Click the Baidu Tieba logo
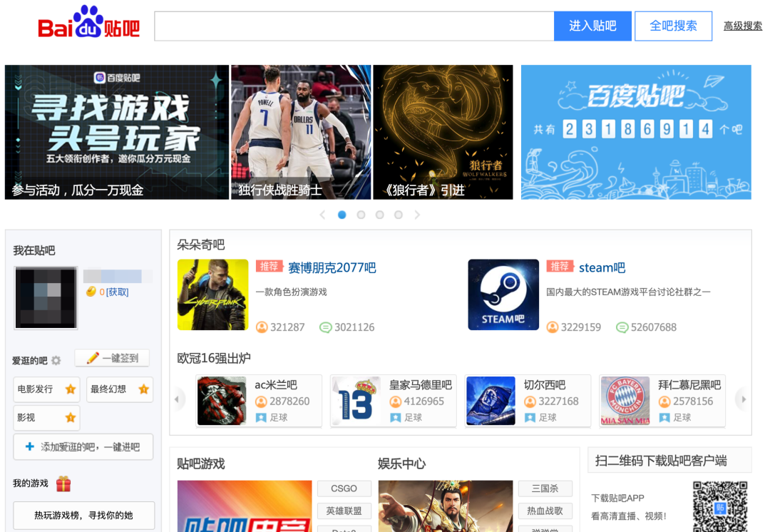This screenshot has height=532, width=770. tap(89, 22)
